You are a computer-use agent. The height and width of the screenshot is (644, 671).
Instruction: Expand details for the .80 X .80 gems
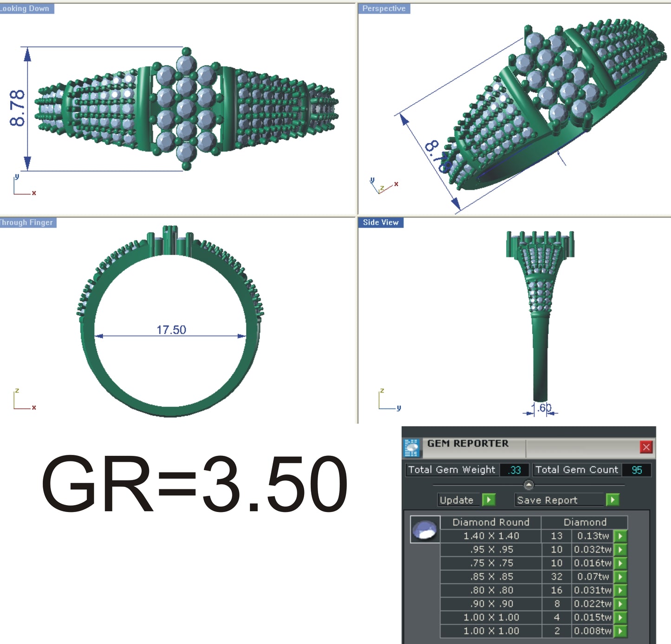(621, 591)
